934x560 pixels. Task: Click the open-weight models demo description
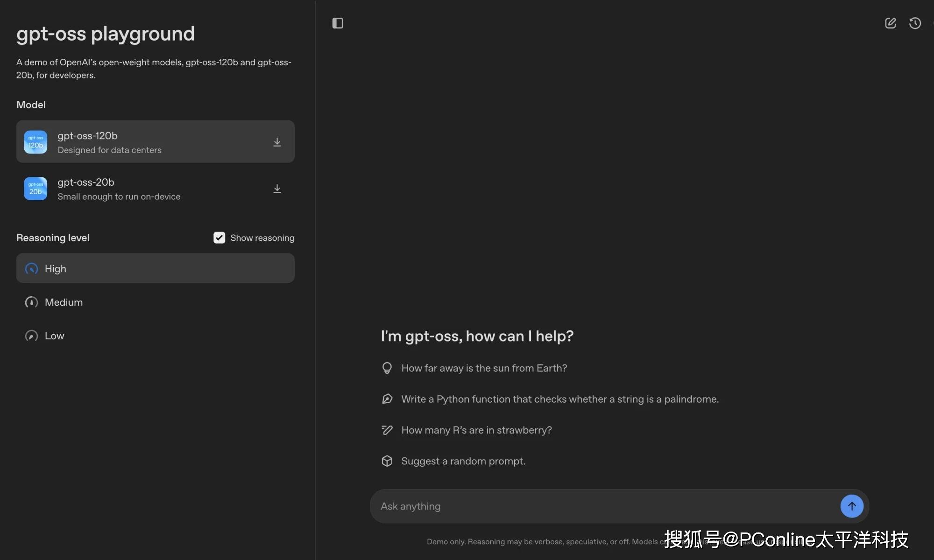(x=154, y=69)
